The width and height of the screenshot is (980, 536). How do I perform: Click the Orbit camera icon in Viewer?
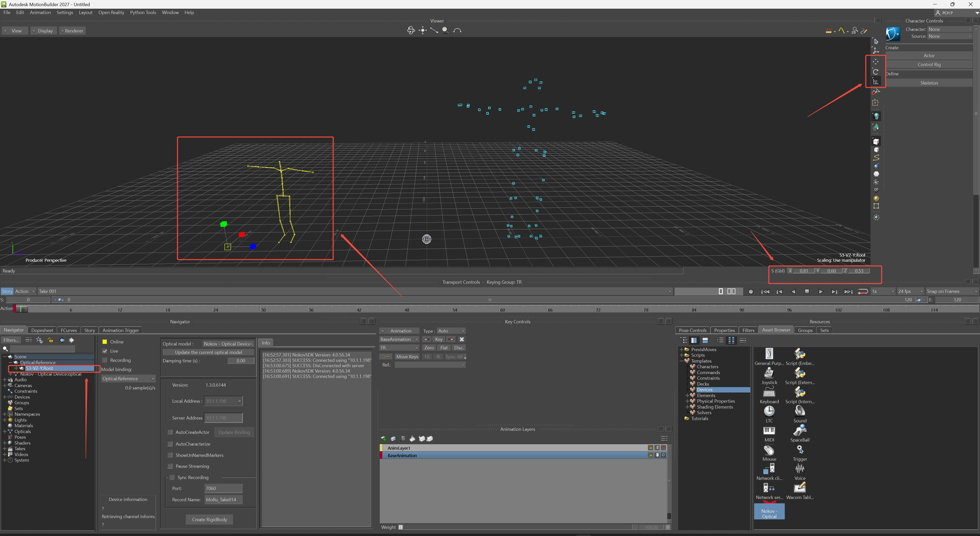[x=411, y=30]
